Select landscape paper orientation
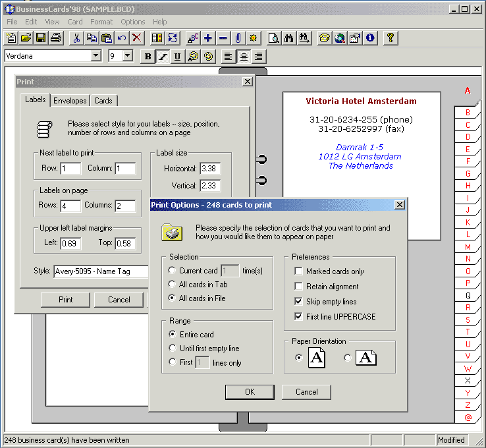 click(x=348, y=358)
